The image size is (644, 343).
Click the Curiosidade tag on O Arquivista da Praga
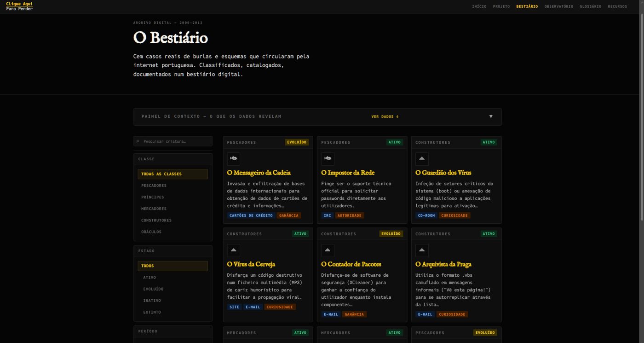coord(452,314)
